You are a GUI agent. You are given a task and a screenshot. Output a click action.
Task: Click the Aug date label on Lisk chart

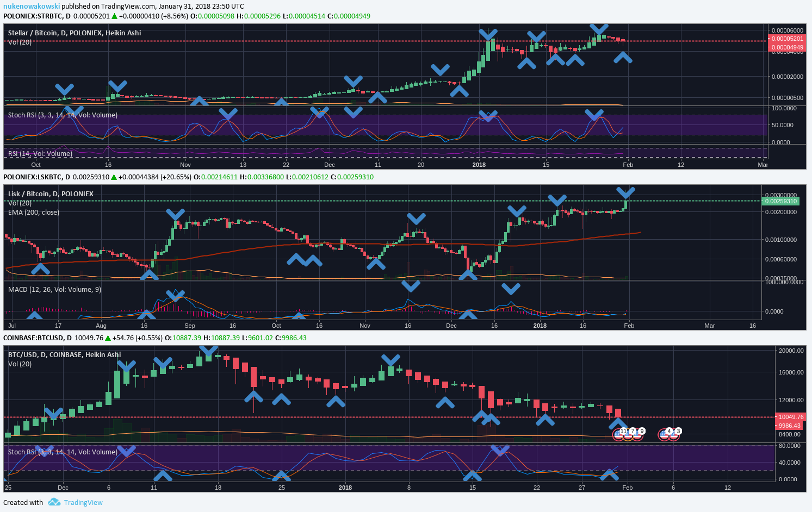pyautogui.click(x=101, y=326)
